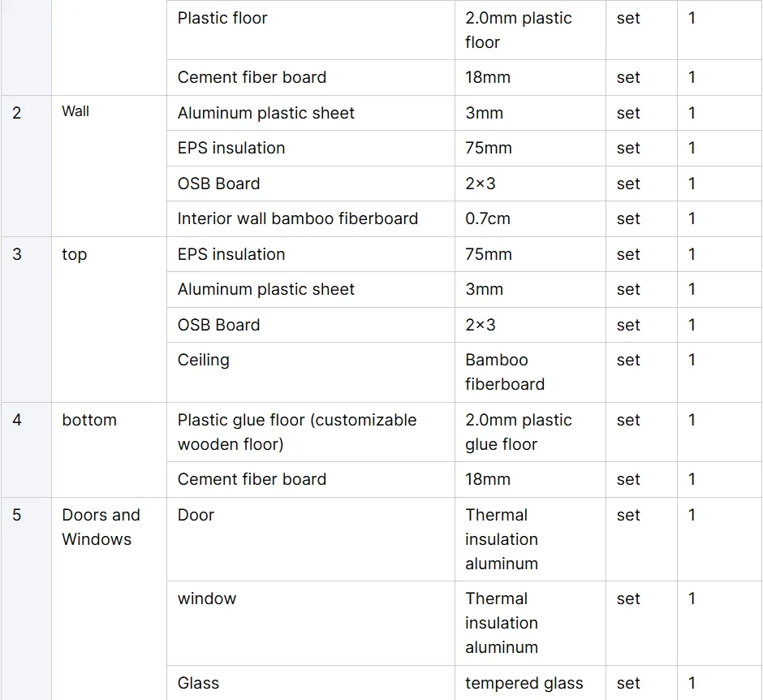The height and width of the screenshot is (700, 763).
Task: Select the 'bottom' category cell
Action: 89,420
